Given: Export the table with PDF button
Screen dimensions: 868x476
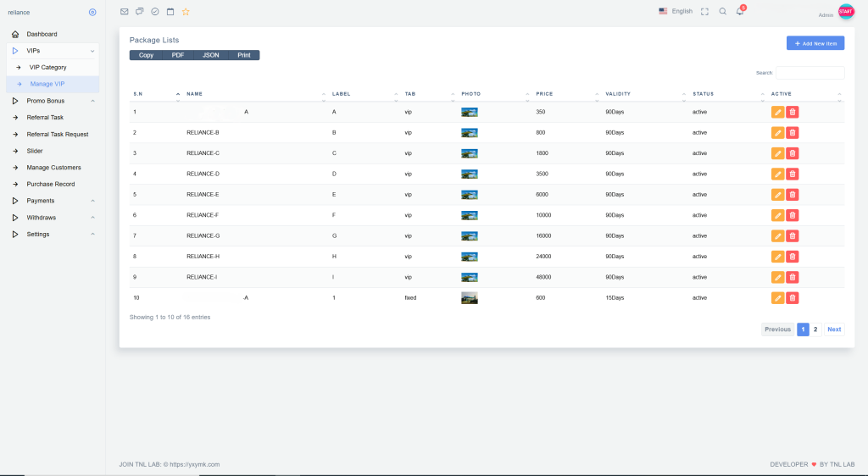Looking at the screenshot, I should click(178, 55).
